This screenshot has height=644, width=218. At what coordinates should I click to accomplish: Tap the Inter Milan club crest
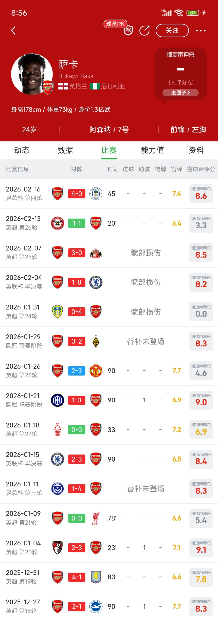58,400
